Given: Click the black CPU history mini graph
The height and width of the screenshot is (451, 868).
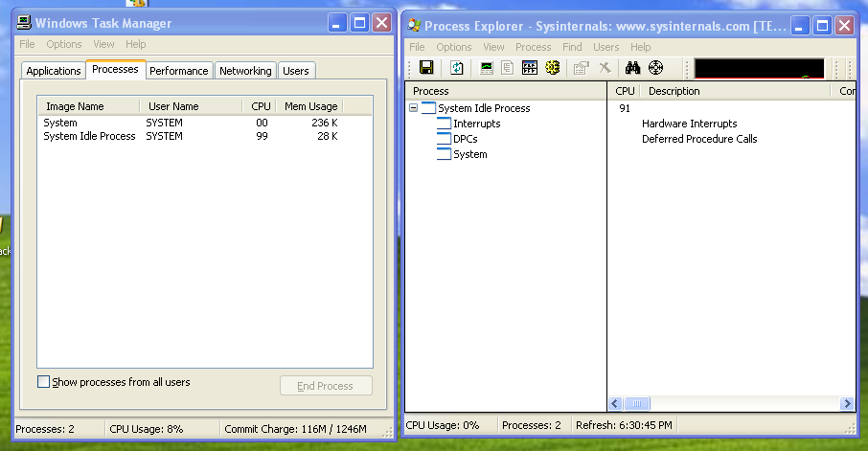Looking at the screenshot, I should tap(759, 69).
